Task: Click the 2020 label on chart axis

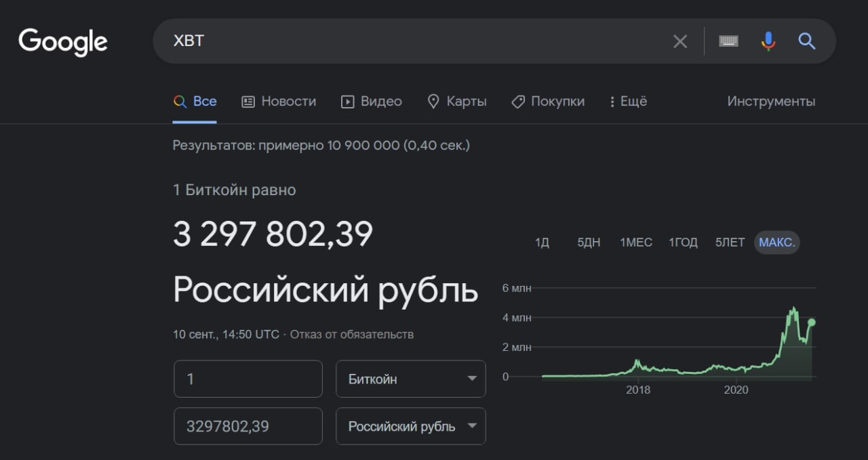Action: coord(736,390)
